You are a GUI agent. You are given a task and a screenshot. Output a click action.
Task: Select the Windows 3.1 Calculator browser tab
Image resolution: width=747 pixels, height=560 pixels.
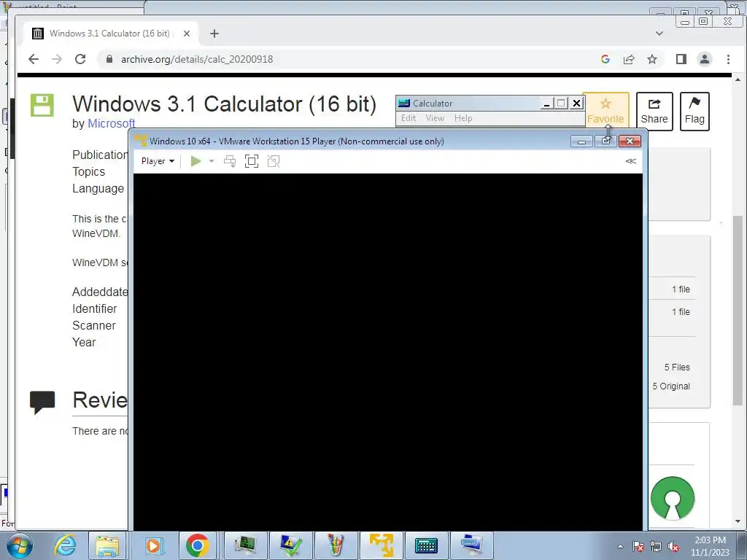tap(111, 34)
